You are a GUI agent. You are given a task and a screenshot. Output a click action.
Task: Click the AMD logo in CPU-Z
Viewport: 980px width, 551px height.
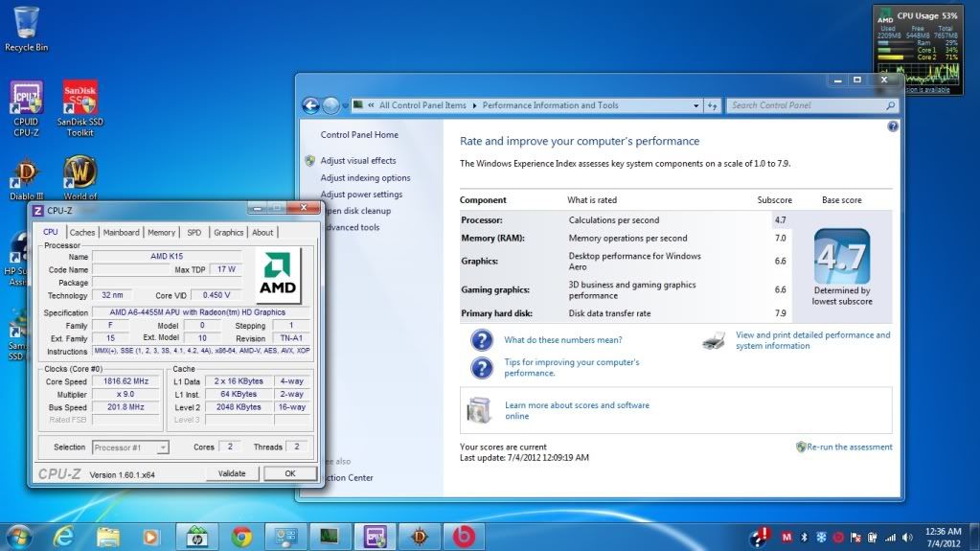click(278, 276)
